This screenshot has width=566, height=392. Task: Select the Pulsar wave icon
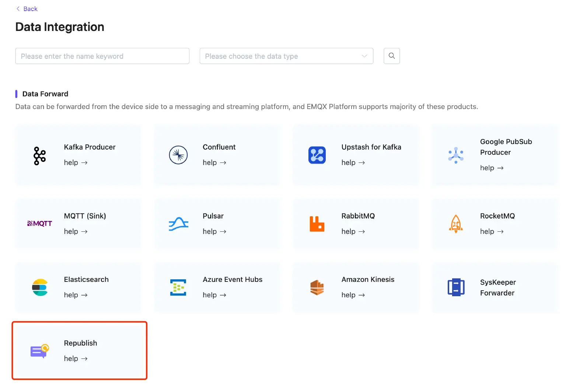tap(178, 224)
